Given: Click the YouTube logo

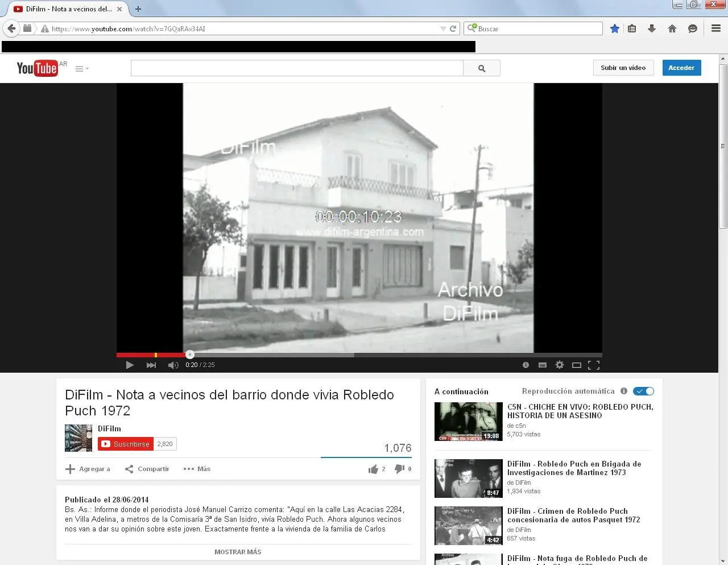Looking at the screenshot, I should [38, 68].
